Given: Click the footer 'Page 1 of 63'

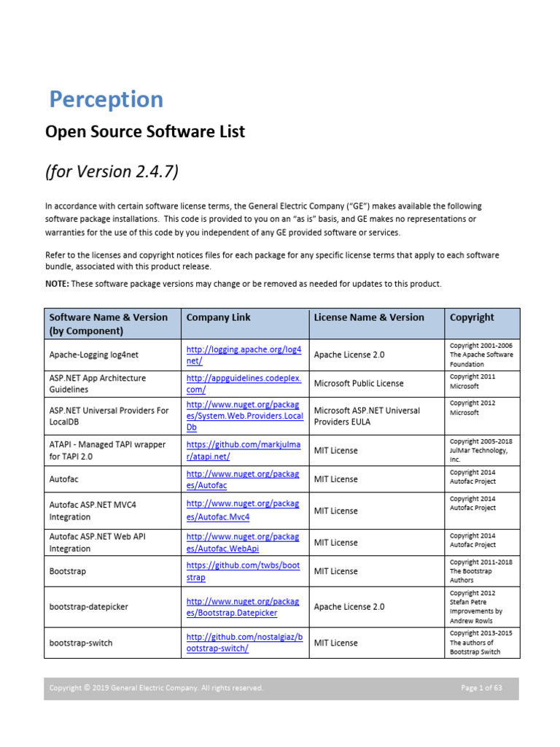Looking at the screenshot, I should point(481,688).
